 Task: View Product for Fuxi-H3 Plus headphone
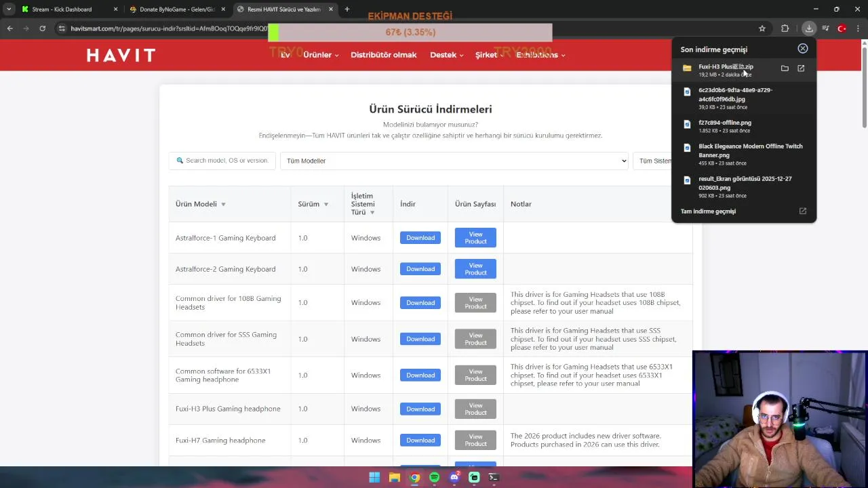(x=475, y=409)
